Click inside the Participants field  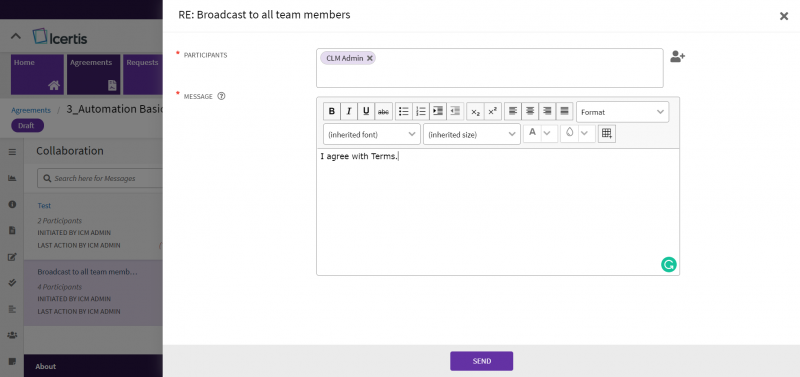pyautogui.click(x=490, y=68)
